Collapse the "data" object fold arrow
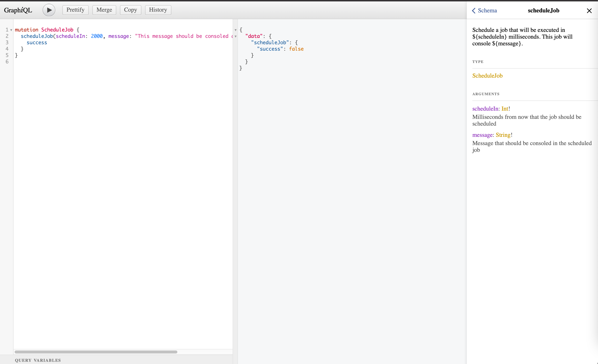598x364 pixels. coord(235,36)
